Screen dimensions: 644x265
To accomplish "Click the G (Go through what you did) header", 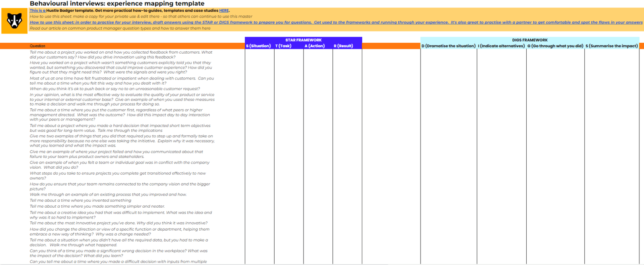I will (x=555, y=46).
